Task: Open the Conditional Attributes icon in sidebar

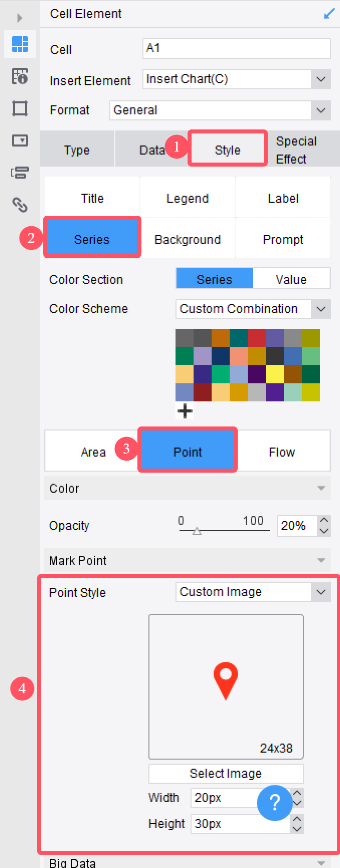Action: 20,173
